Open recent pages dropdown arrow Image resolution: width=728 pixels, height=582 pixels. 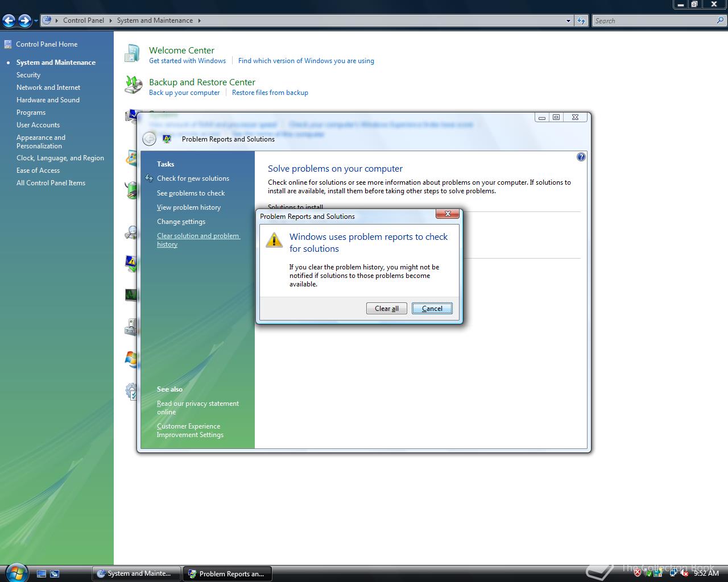pos(36,21)
